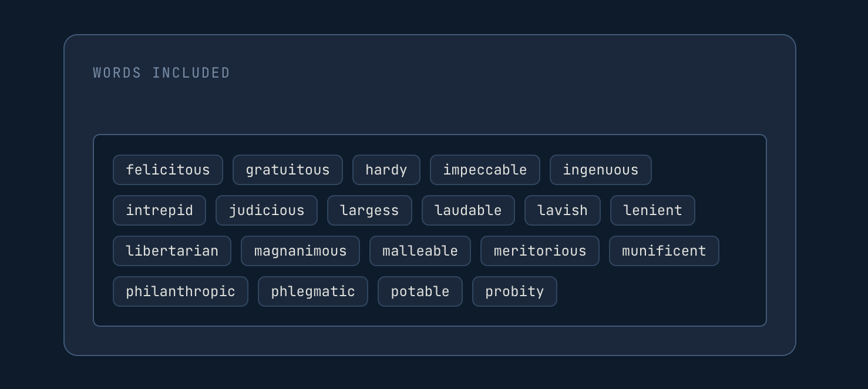The width and height of the screenshot is (868, 389).
Task: Click the philanthropic tag
Action: 180,291
